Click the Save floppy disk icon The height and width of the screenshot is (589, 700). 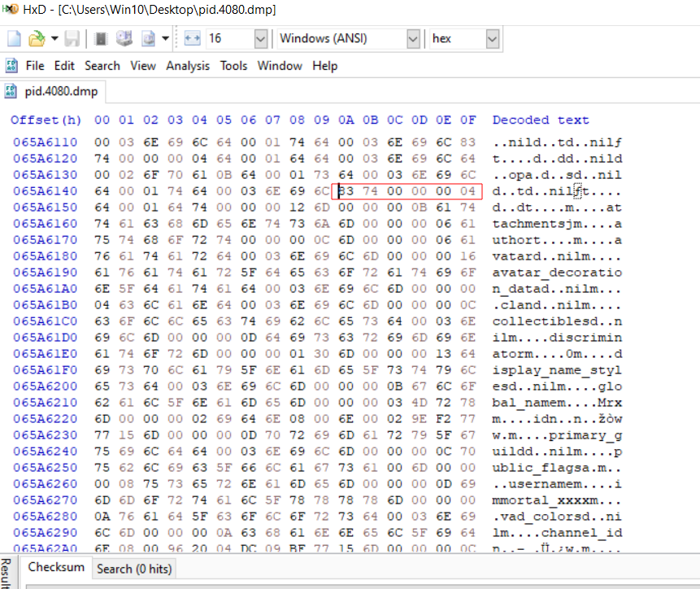(x=72, y=39)
